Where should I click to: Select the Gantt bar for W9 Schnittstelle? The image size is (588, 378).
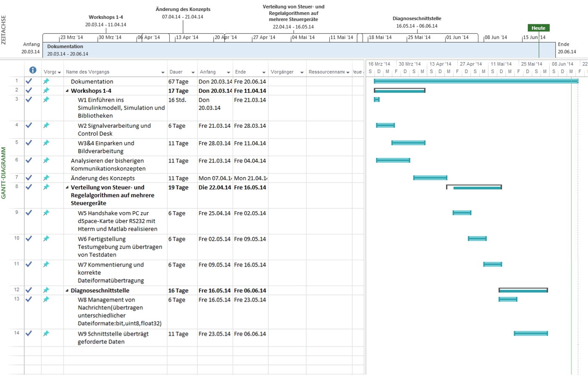pyautogui.click(x=530, y=333)
